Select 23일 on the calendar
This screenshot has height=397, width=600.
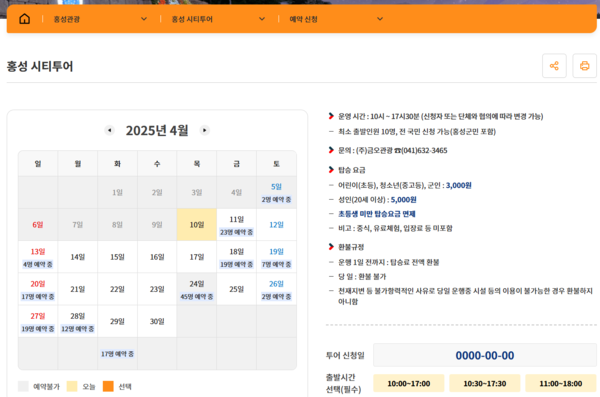coord(157,289)
